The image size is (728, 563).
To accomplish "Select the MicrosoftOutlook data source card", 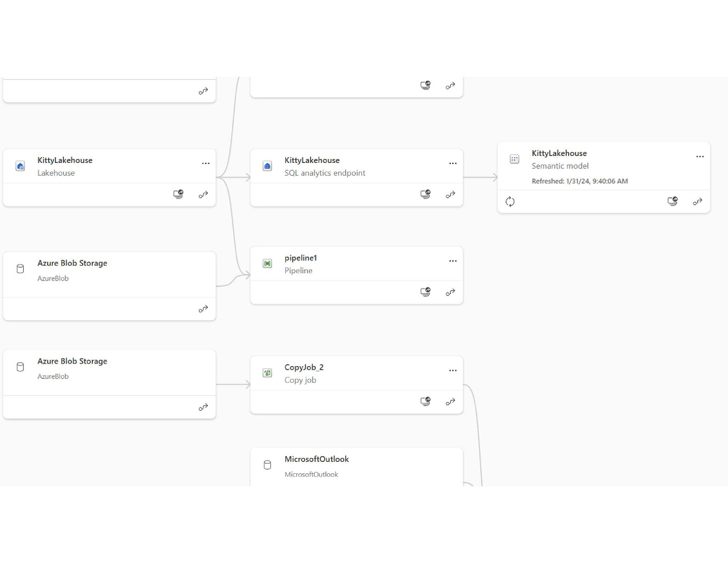I will pyautogui.click(x=356, y=466).
